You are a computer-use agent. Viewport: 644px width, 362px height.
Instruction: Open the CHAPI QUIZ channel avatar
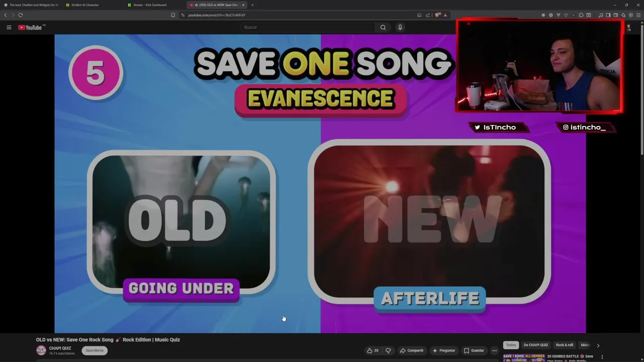(x=41, y=350)
